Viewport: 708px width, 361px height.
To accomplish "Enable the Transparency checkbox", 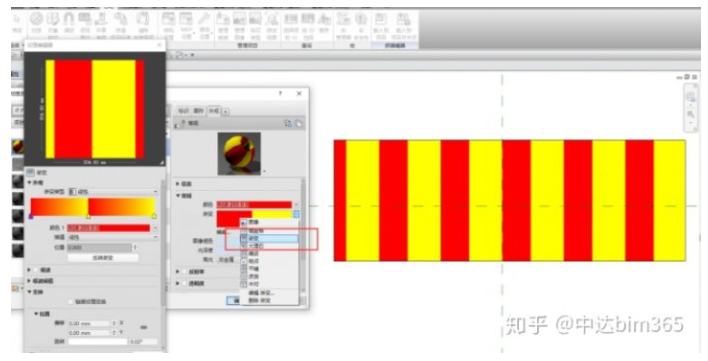I will click(x=184, y=283).
